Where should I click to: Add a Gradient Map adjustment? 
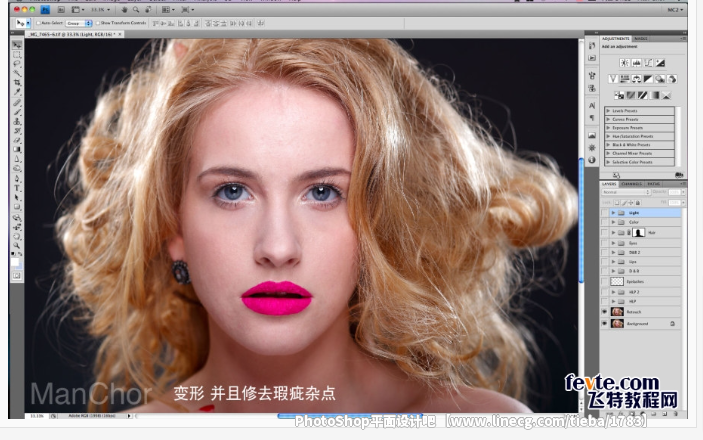pos(655,95)
